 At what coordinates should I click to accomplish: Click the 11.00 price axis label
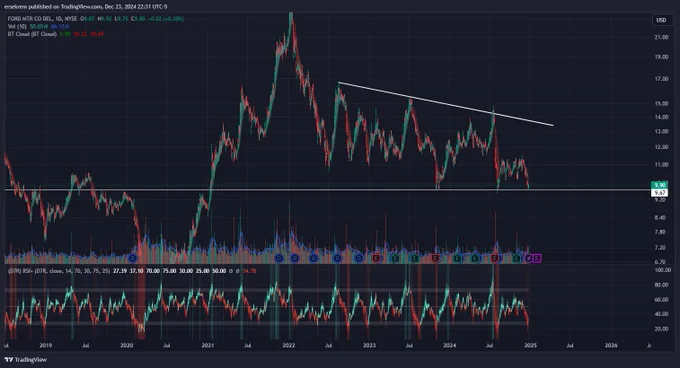661,165
